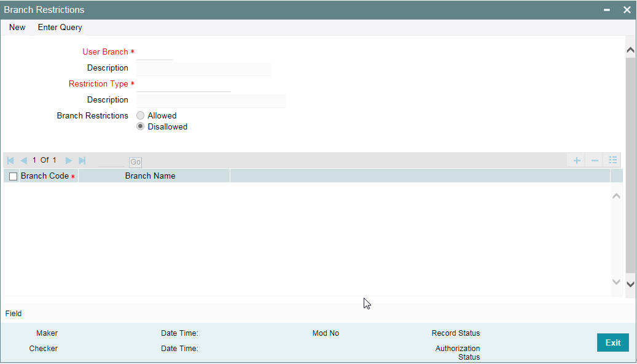The width and height of the screenshot is (637, 364).
Task: Select the Allowed radio option
Action: click(x=141, y=115)
